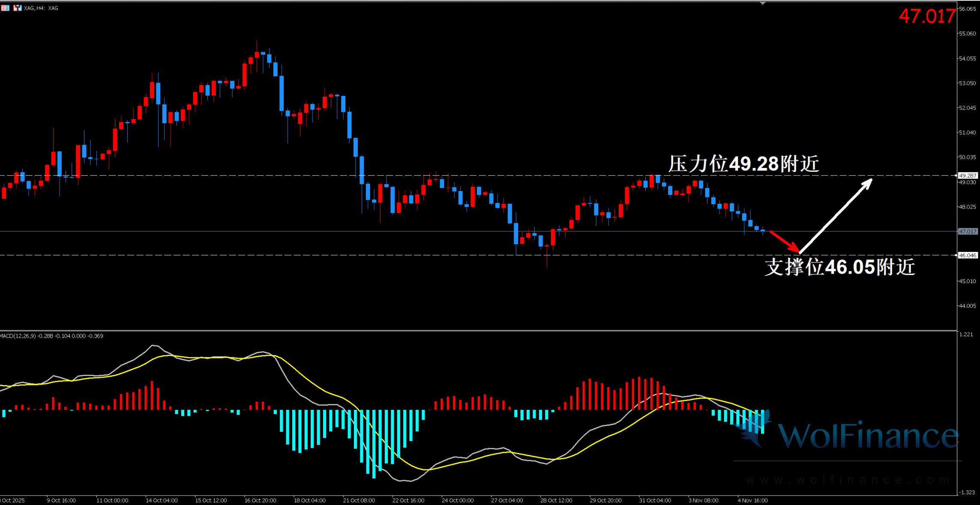Click the chart shift triangle marker

coord(763,3)
